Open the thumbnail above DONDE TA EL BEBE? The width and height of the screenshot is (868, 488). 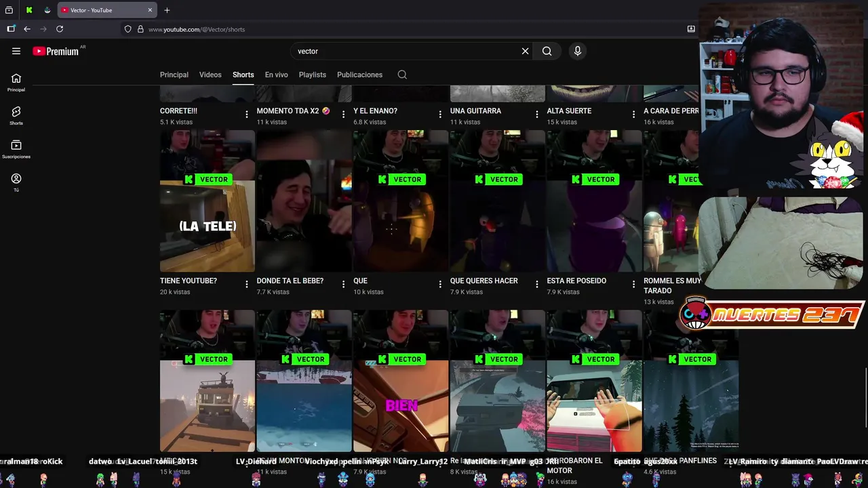pos(304,201)
